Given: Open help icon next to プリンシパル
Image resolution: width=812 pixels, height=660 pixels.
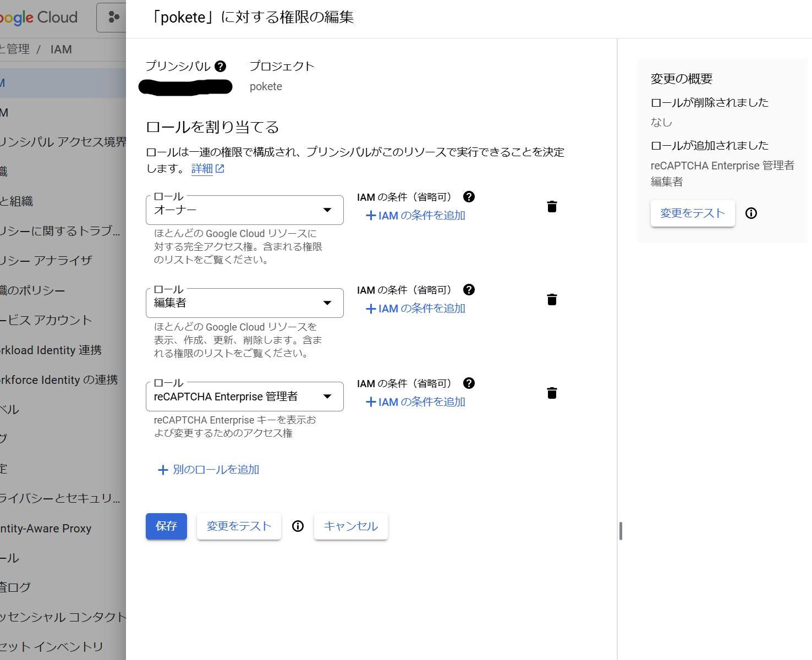Looking at the screenshot, I should tap(220, 67).
